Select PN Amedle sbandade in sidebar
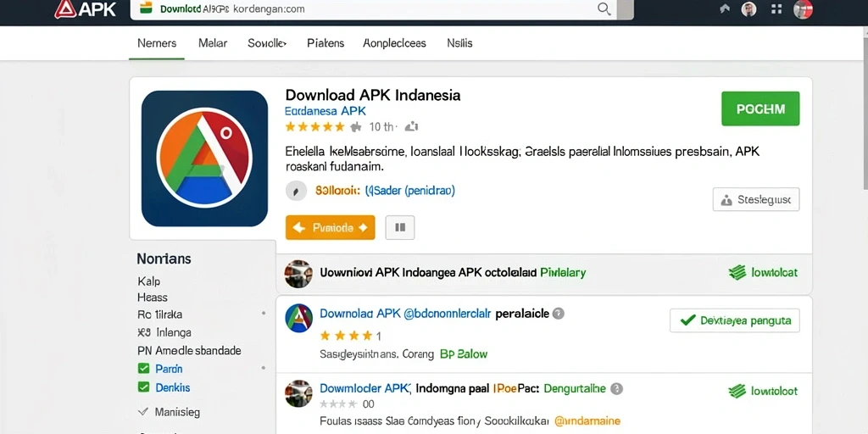868x434 pixels. click(189, 350)
